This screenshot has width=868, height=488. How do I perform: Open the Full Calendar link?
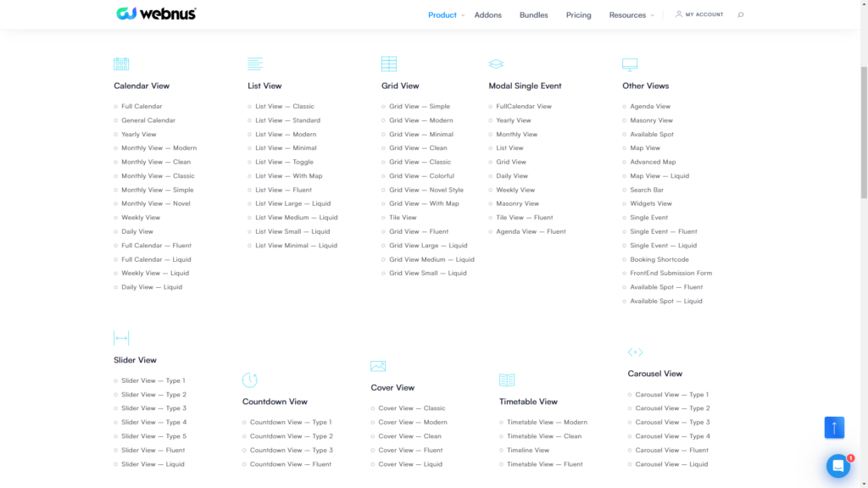coord(142,107)
